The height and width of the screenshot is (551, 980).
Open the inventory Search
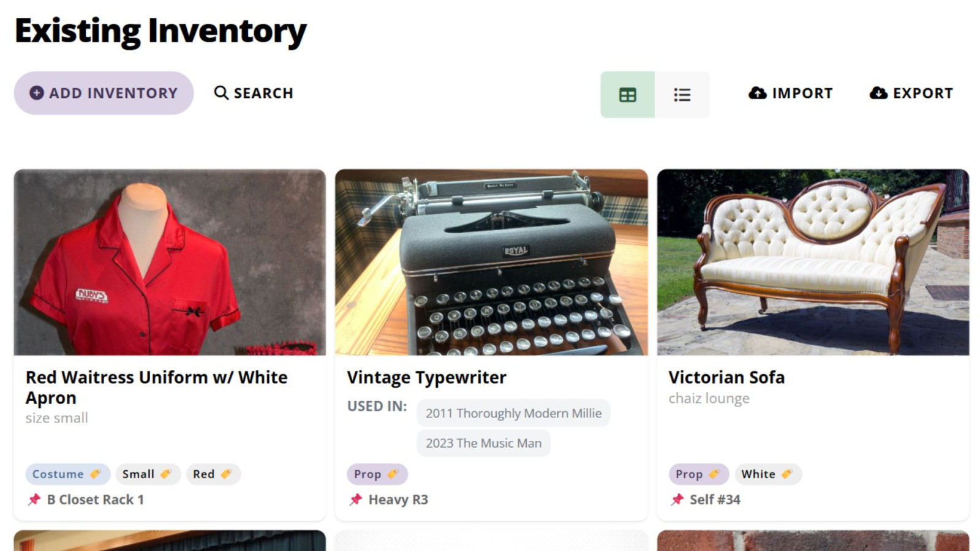tap(254, 93)
